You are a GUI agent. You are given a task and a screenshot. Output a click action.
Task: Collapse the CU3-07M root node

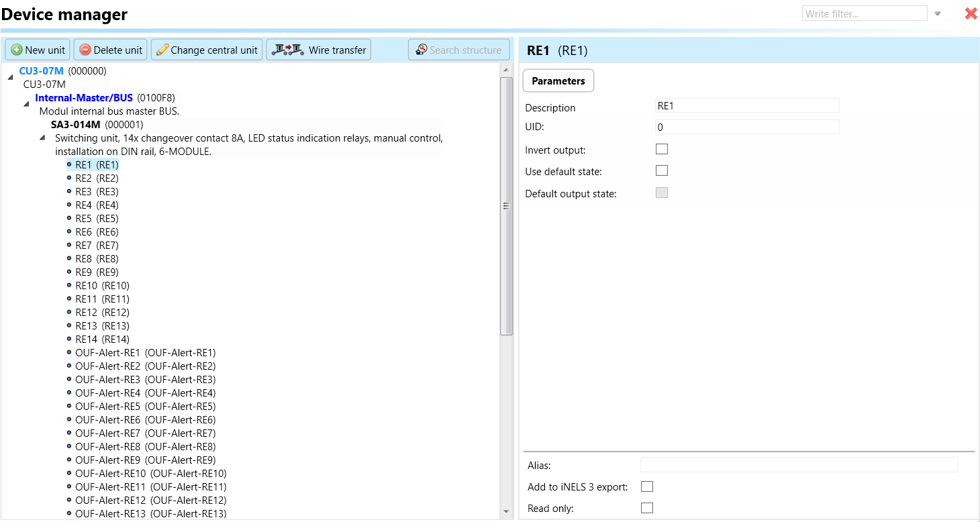coord(10,78)
